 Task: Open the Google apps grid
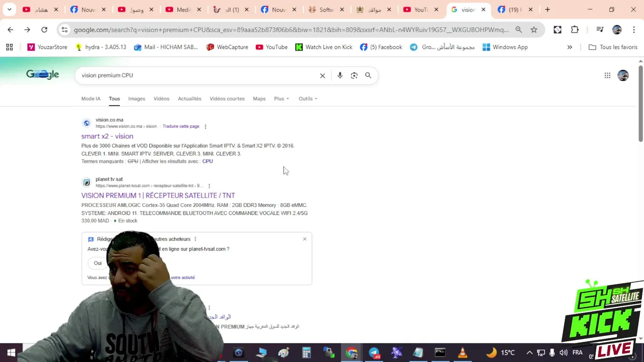coord(607,75)
